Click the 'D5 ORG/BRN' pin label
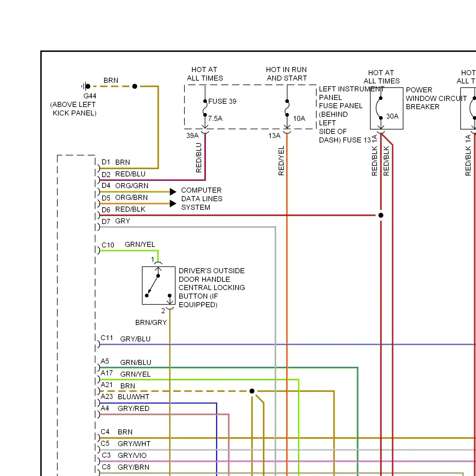Image resolution: width=476 pixels, height=476 pixels. tap(124, 198)
